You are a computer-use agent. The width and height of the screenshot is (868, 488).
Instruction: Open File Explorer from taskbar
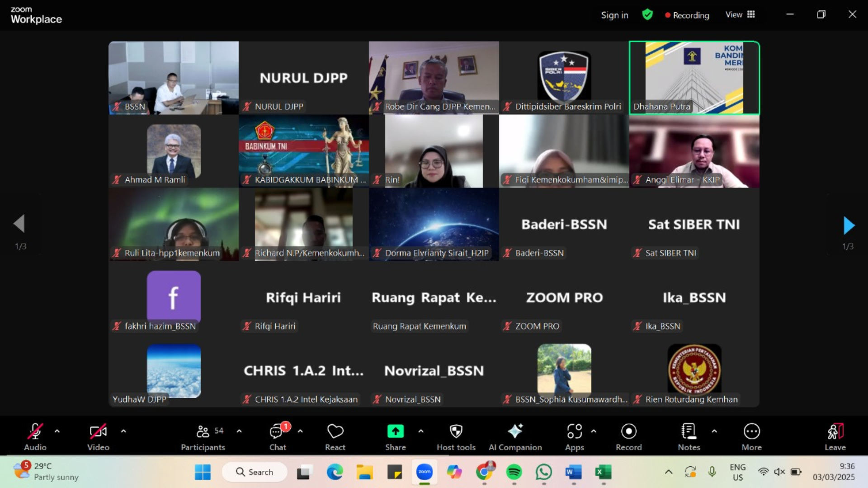coord(364,472)
